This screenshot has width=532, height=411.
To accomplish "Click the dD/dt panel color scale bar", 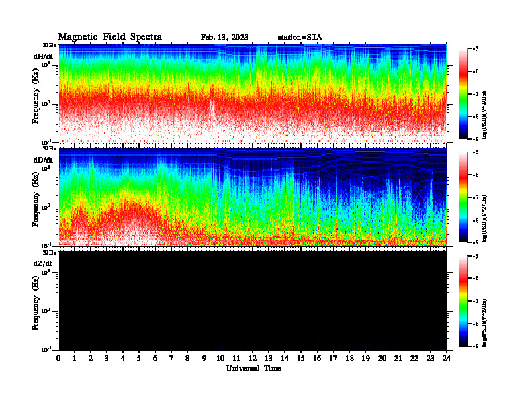I will pos(463,197).
